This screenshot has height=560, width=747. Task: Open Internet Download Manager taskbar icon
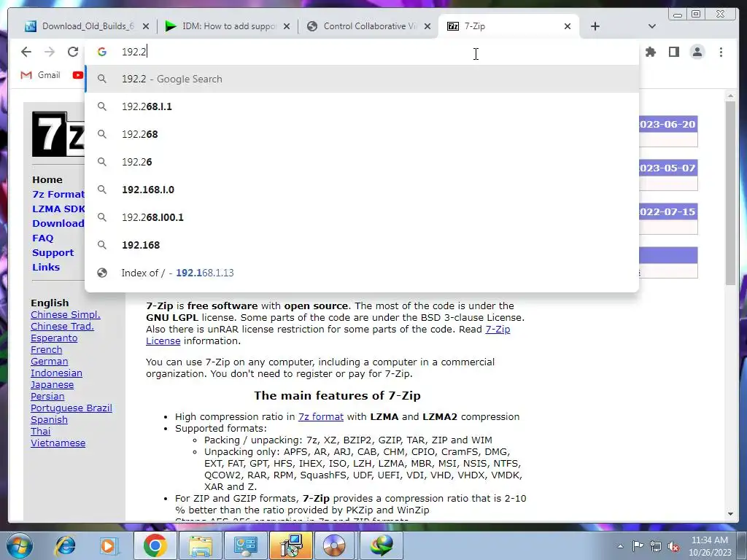pyautogui.click(x=381, y=545)
